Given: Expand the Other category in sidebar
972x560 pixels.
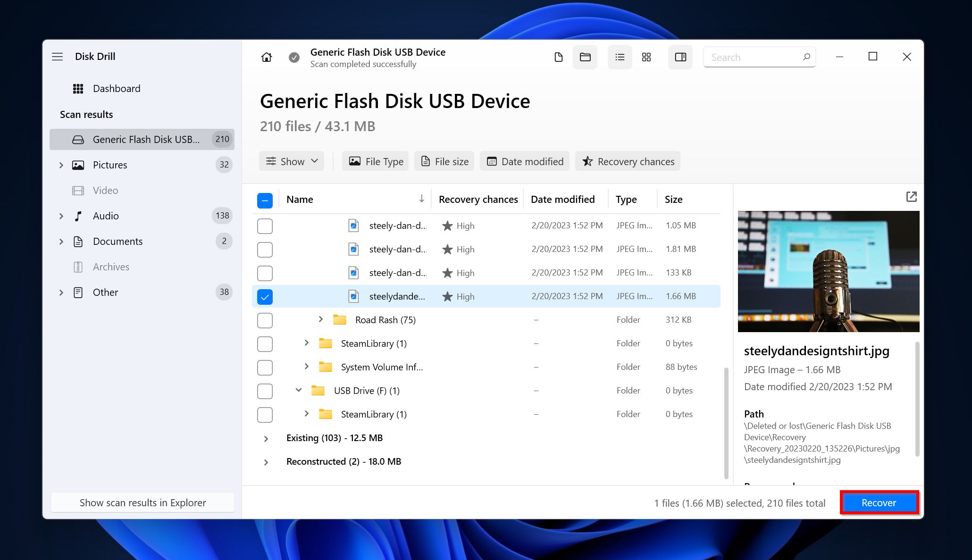Looking at the screenshot, I should [61, 293].
